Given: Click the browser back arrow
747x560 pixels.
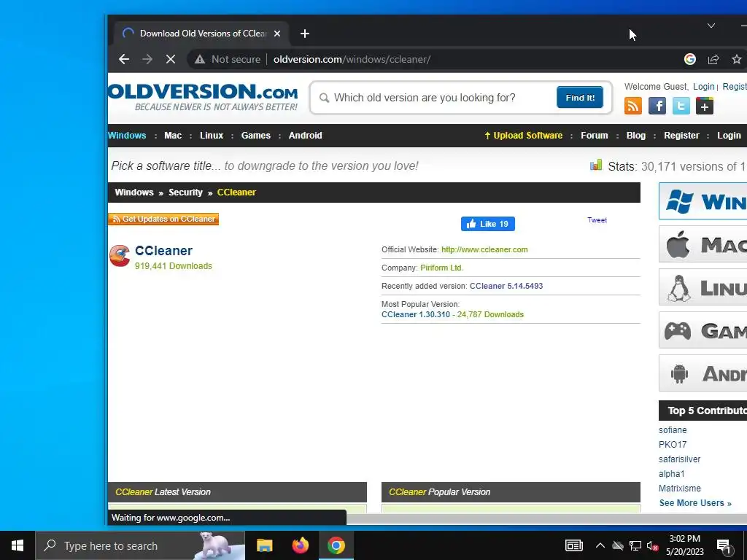Looking at the screenshot, I should [x=124, y=59].
